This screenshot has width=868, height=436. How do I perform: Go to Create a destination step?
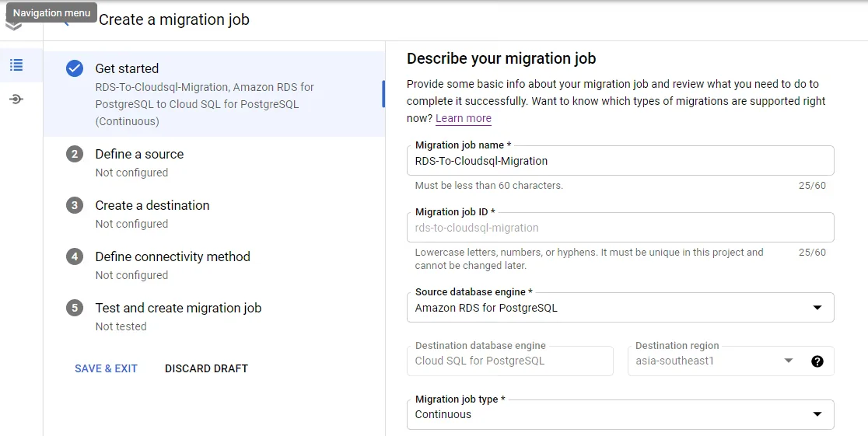(x=152, y=205)
